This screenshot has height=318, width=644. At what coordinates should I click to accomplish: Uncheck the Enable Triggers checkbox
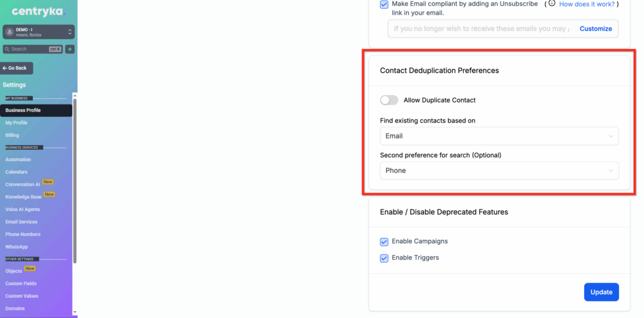pos(384,258)
